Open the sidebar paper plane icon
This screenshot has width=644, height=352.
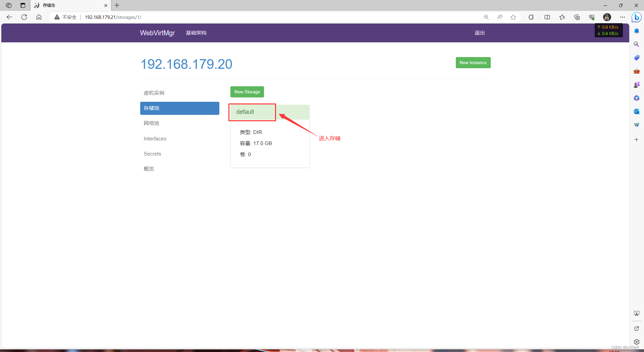click(x=636, y=125)
